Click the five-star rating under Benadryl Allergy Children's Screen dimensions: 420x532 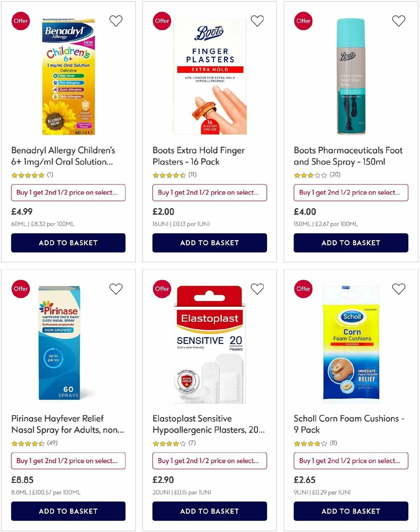(28, 174)
